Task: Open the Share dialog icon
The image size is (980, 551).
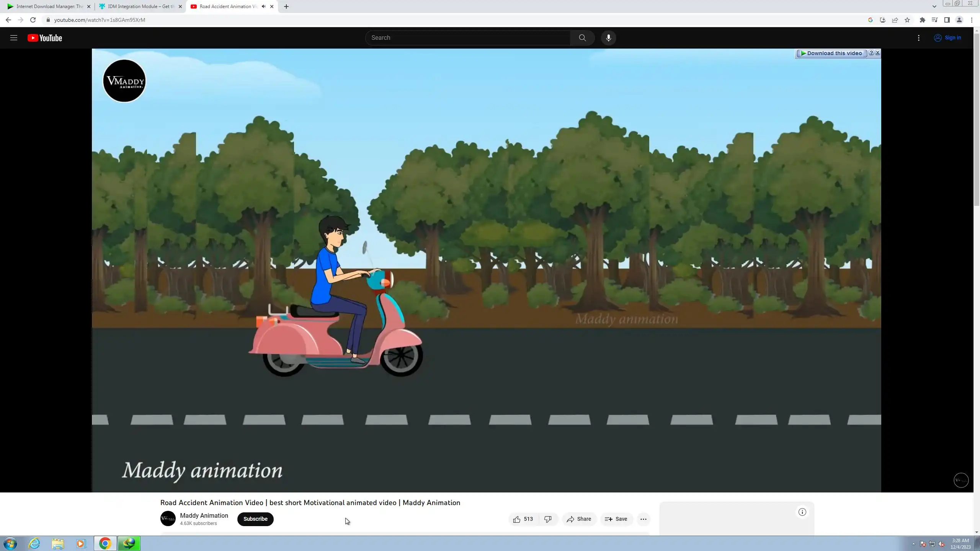Action: [570, 519]
